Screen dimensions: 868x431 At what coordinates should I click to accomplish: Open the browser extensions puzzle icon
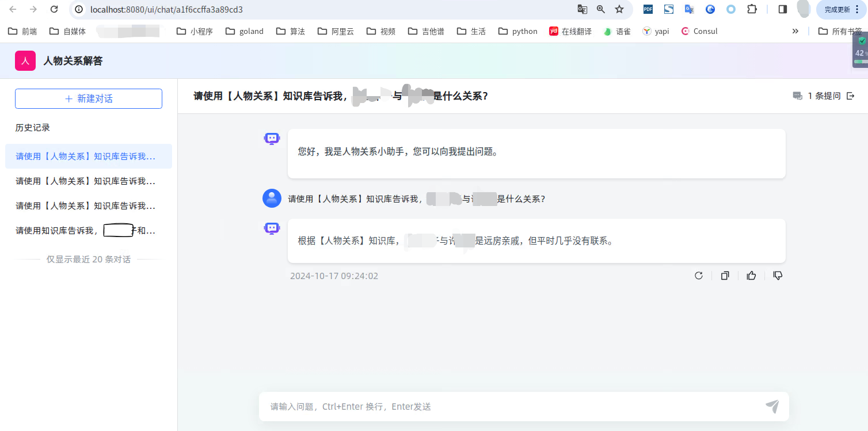(752, 9)
